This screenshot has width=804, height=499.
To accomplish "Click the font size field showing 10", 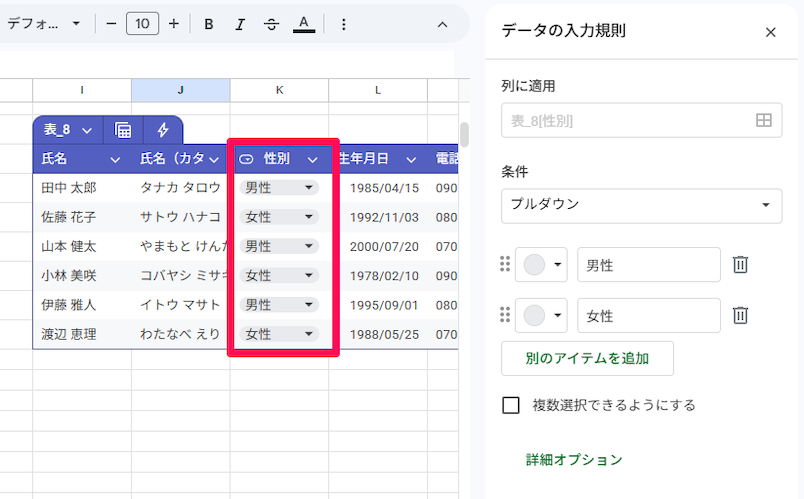I will [142, 24].
